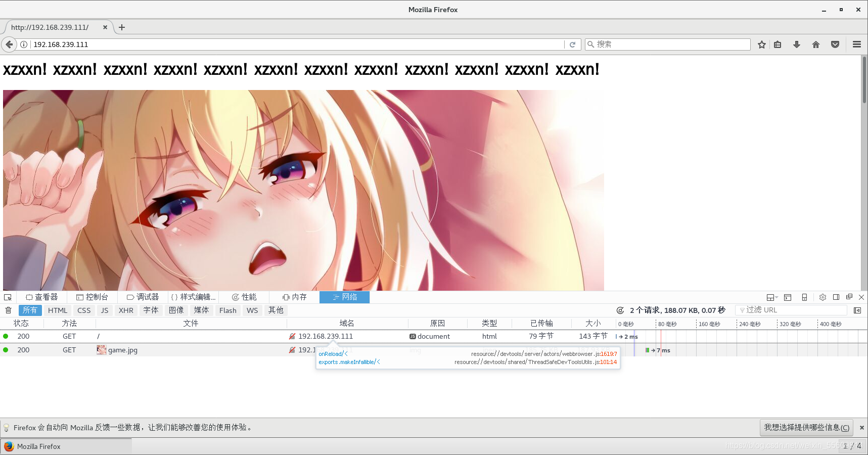Toggle the JS request filter

(x=105, y=310)
